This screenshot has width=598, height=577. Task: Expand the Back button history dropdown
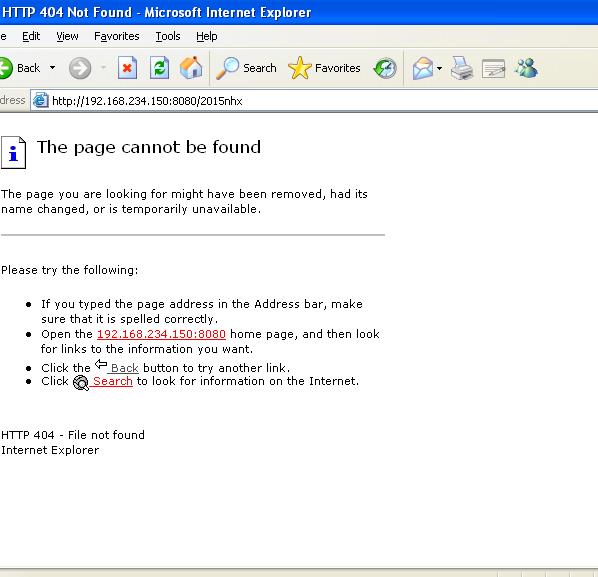(52, 68)
